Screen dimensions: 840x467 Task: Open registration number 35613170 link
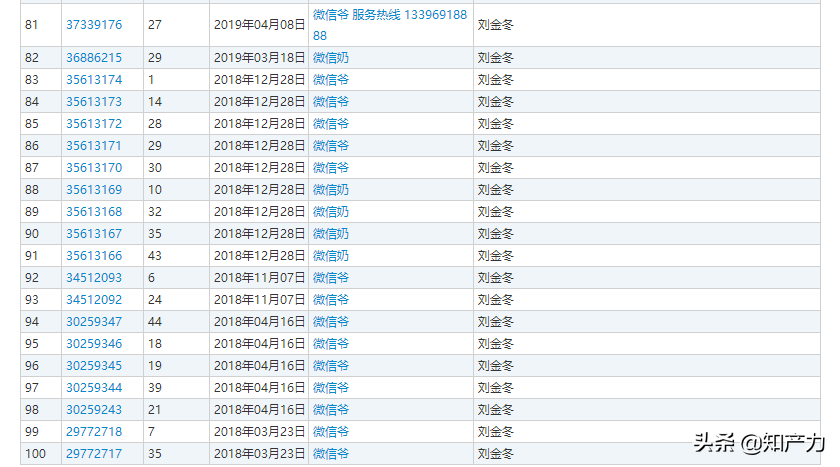coord(94,168)
